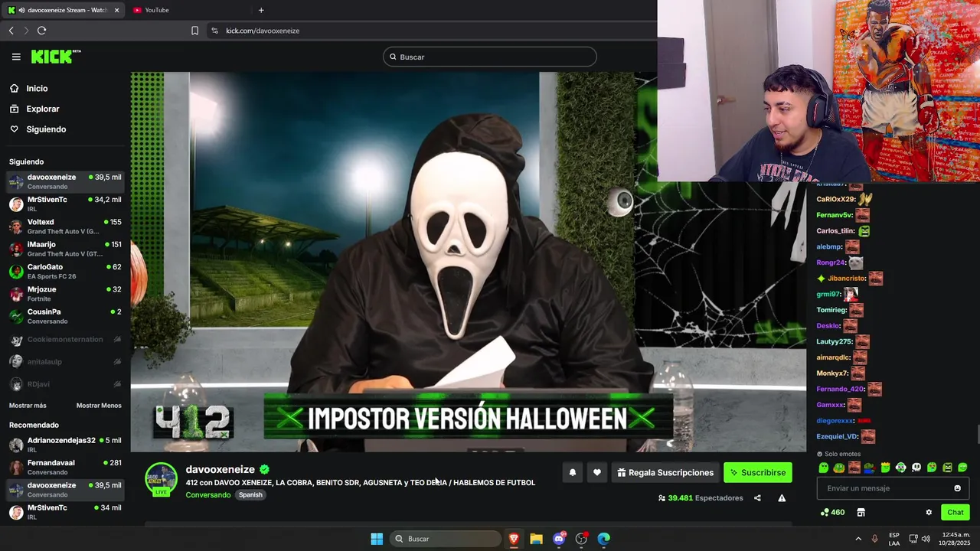
Task: Open CarloGato channel in sidebar
Action: click(x=65, y=271)
